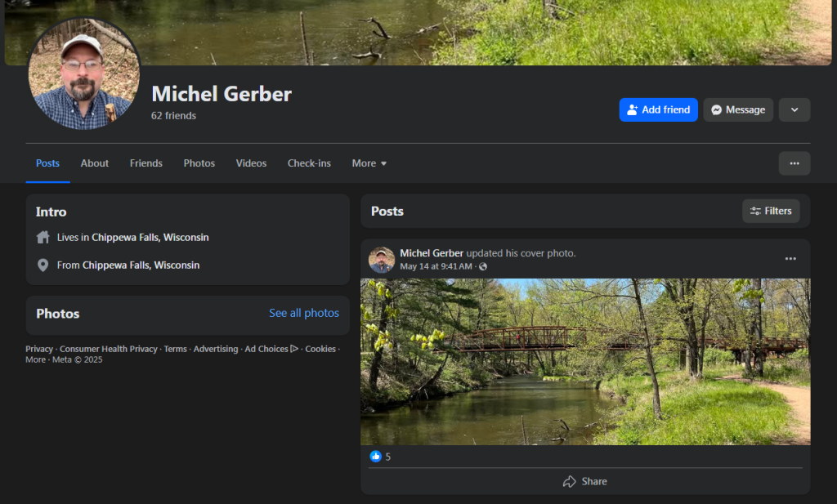Open the bridge cover photo in the post

pos(585,362)
